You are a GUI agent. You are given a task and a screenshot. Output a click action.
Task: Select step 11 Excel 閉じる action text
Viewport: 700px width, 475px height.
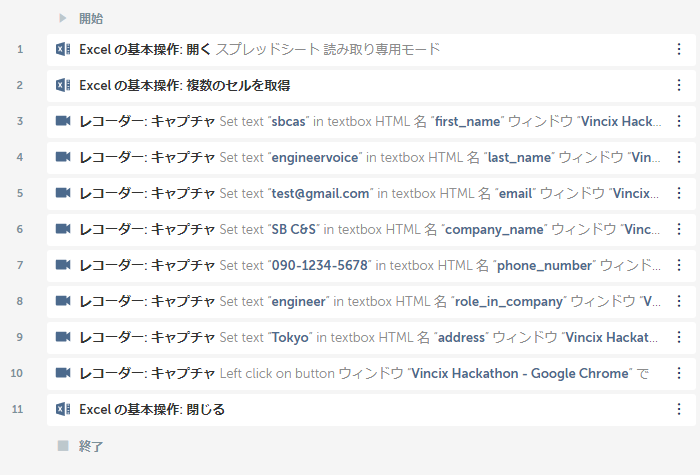(152, 409)
